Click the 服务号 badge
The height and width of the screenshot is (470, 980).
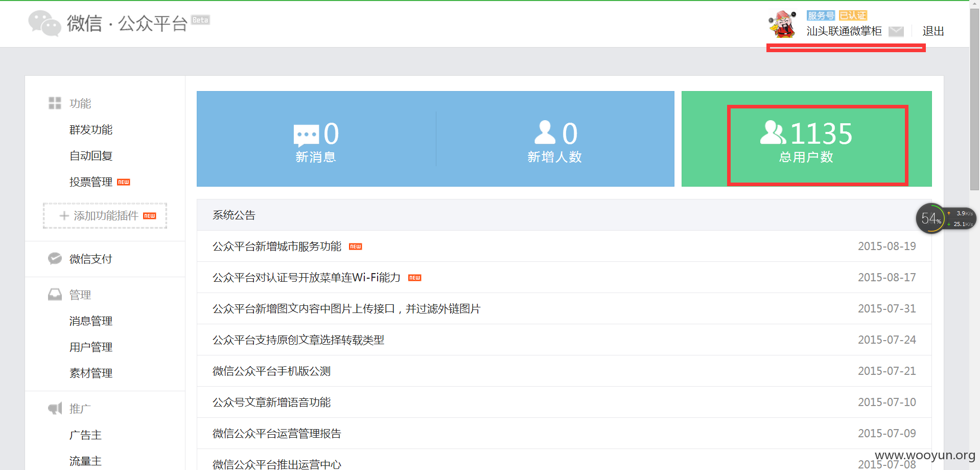click(821, 16)
